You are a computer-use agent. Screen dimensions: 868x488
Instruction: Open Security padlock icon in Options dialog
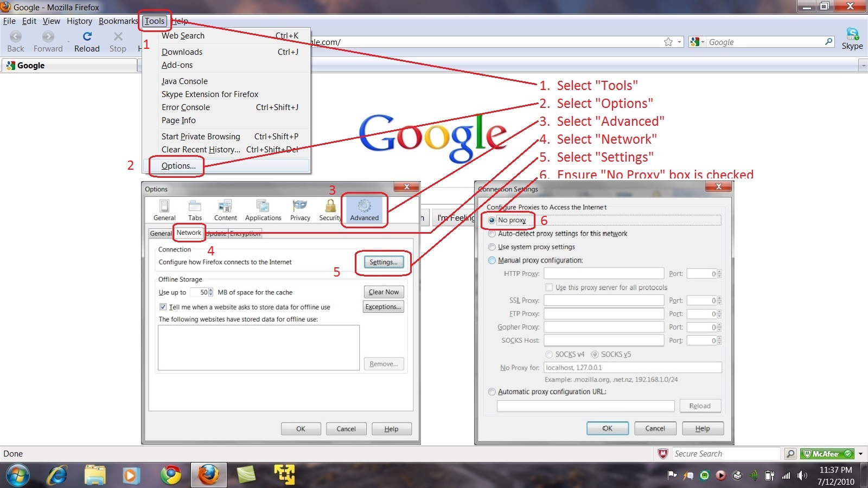[x=330, y=206]
